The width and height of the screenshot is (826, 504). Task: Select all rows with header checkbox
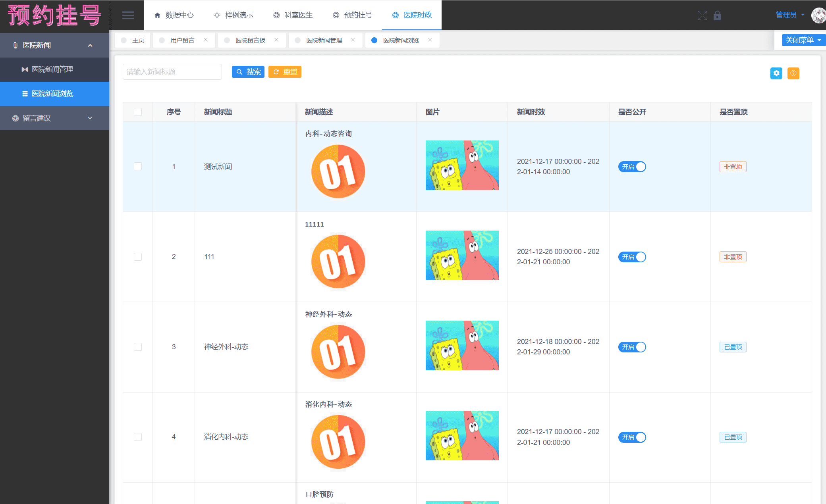[x=138, y=112]
